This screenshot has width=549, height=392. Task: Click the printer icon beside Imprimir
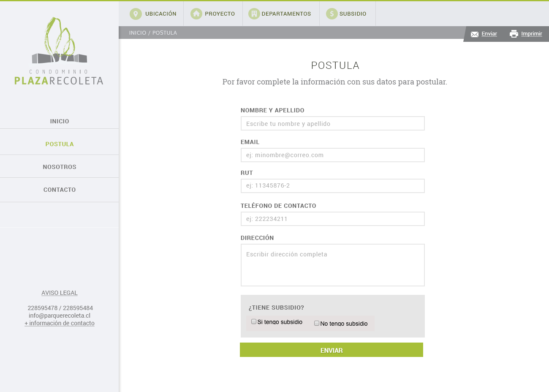pos(514,34)
